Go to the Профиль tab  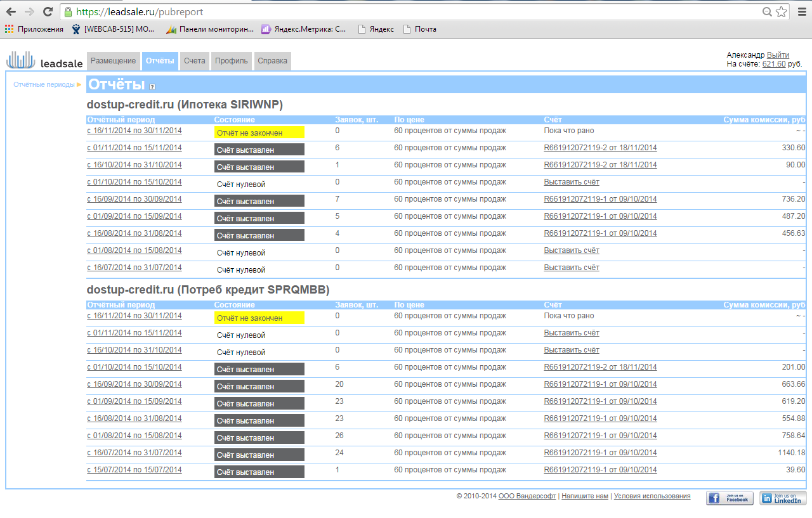pos(231,61)
